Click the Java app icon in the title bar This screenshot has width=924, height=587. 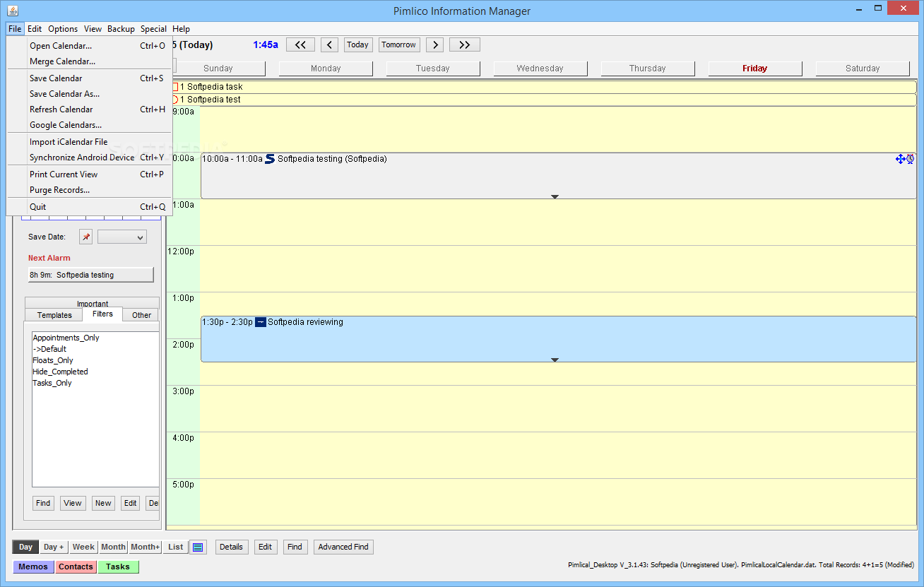(12, 11)
